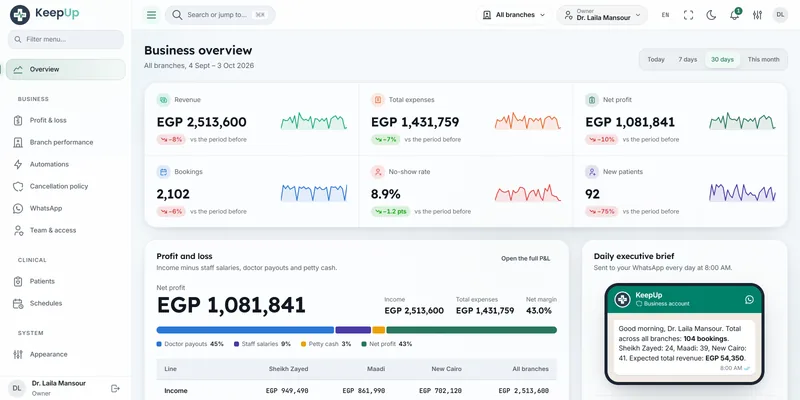Click the No-show rate -1.2 pts badge
The image size is (800, 400).
click(390, 211)
